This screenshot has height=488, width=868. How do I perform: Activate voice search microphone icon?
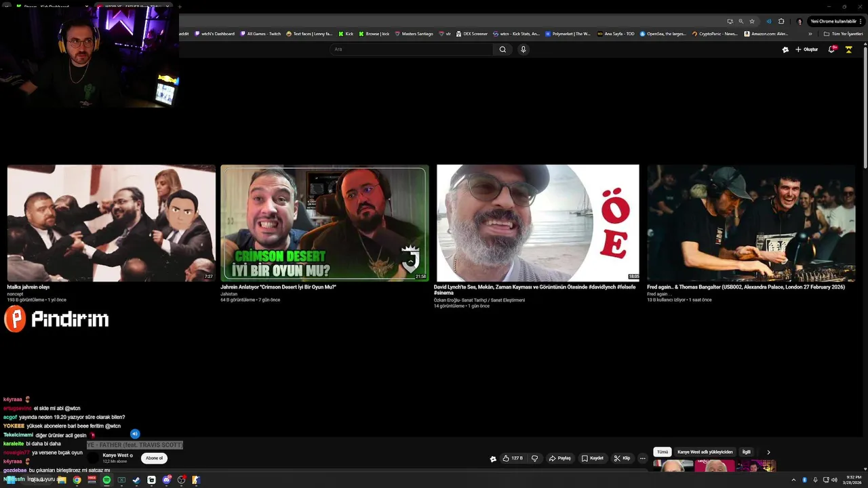point(523,49)
